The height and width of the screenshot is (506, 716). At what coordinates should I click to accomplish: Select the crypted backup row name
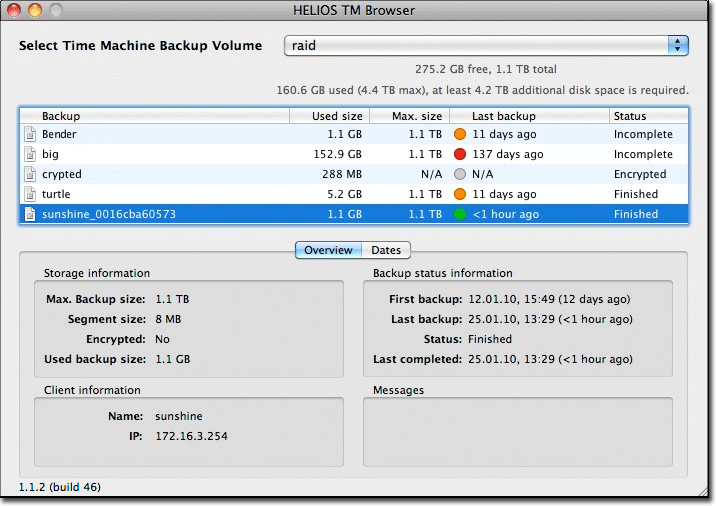coord(62,174)
